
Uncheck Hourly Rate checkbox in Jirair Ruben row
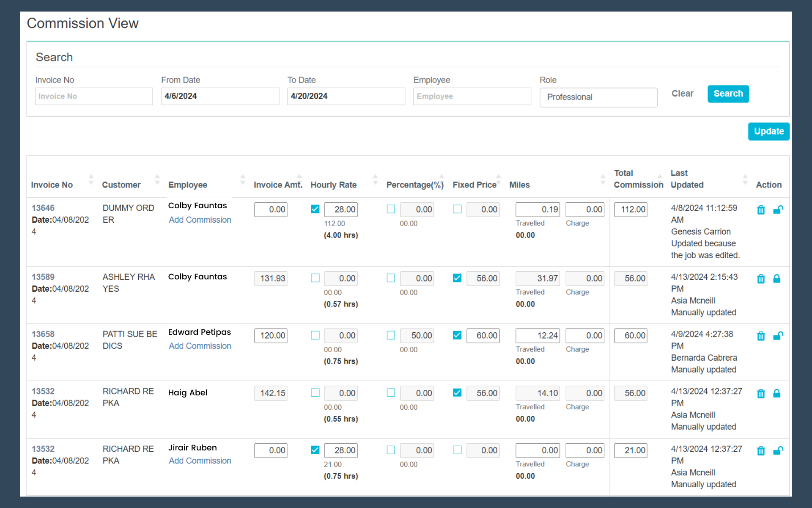pos(315,450)
